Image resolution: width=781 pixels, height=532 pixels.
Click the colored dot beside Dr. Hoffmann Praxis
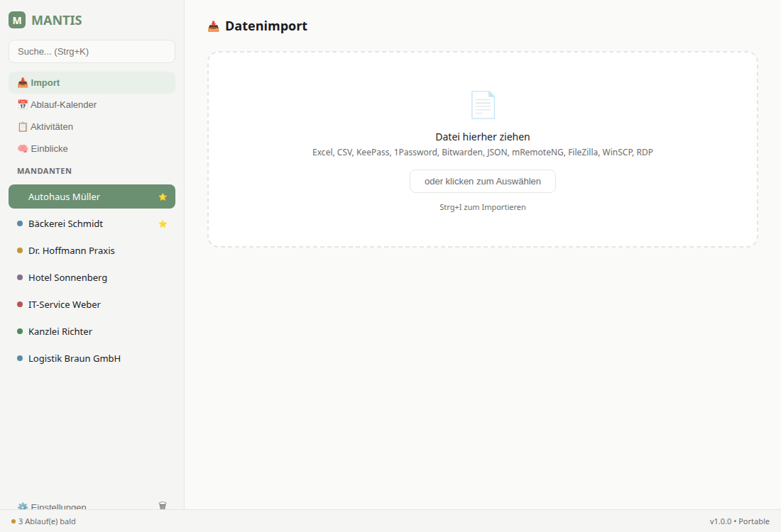pos(20,250)
